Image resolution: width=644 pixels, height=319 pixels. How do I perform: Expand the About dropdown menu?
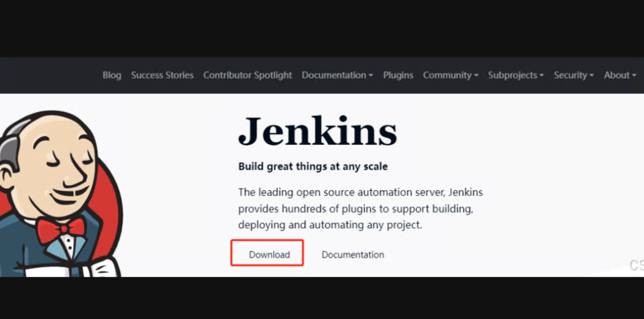click(620, 75)
